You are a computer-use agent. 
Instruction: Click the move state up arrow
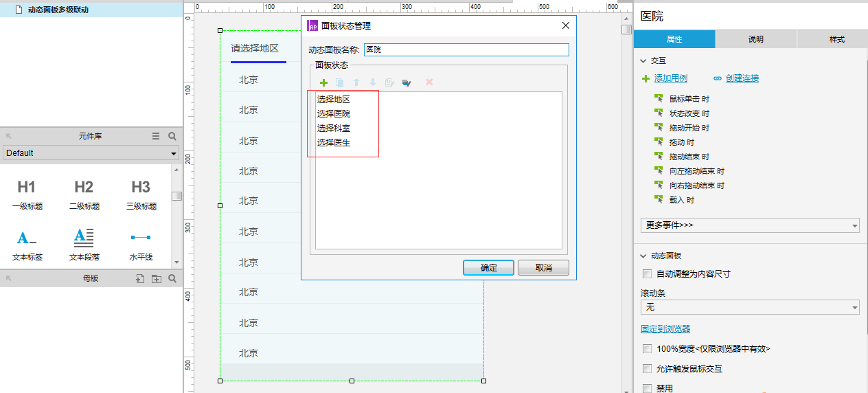(x=356, y=82)
